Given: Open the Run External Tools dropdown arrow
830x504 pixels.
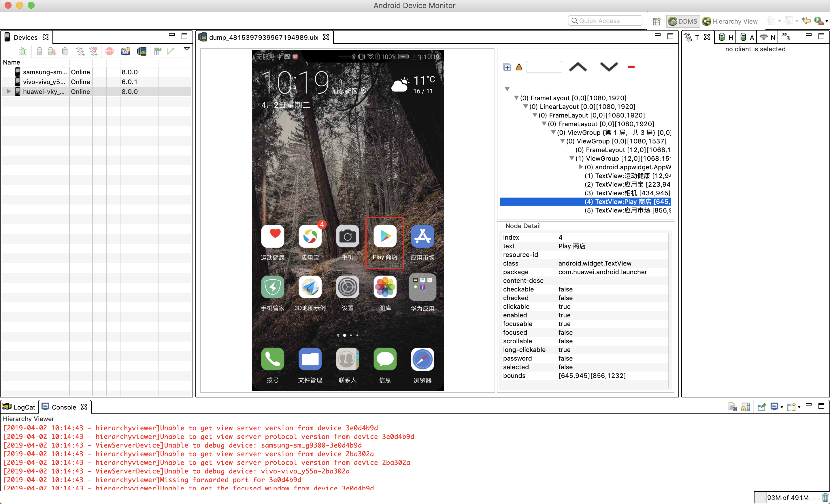Looking at the screenshot, I should [x=826, y=22].
